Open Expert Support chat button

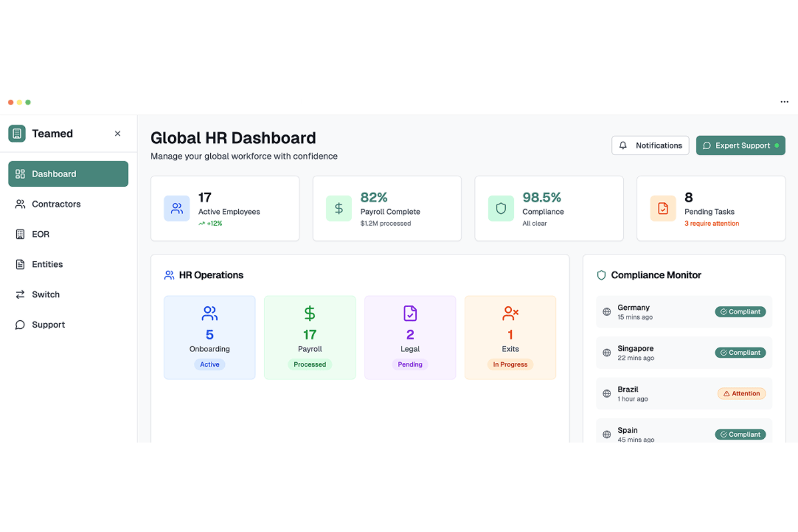pos(740,146)
